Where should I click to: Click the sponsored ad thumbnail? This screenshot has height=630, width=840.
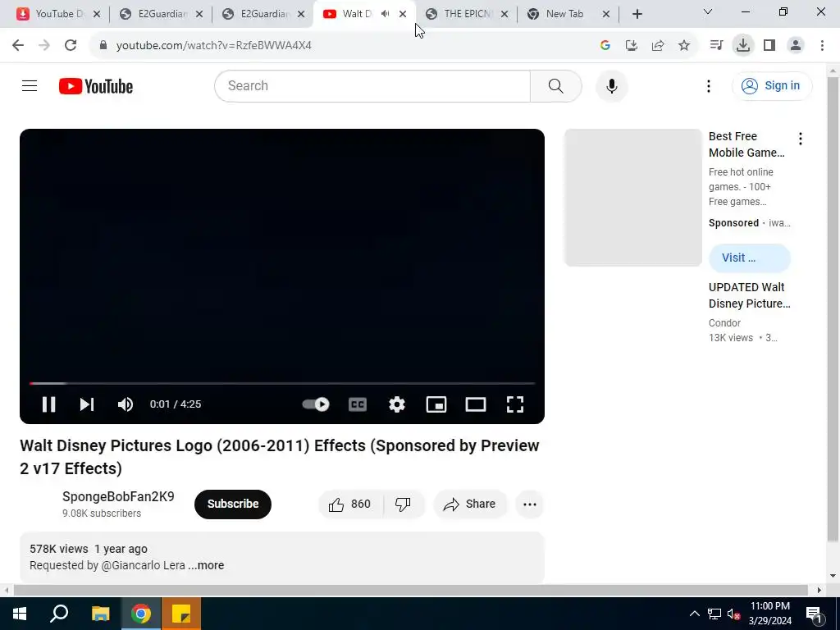[x=633, y=198]
